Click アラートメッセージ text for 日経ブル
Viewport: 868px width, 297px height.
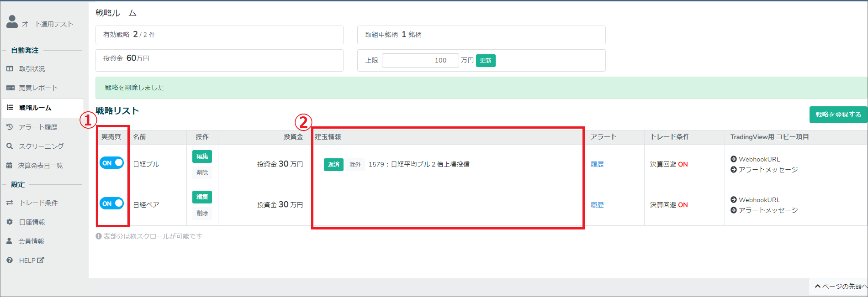click(768, 170)
